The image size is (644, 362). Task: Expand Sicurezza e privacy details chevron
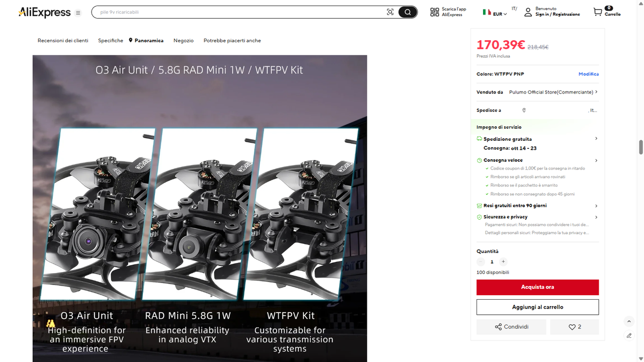click(596, 217)
